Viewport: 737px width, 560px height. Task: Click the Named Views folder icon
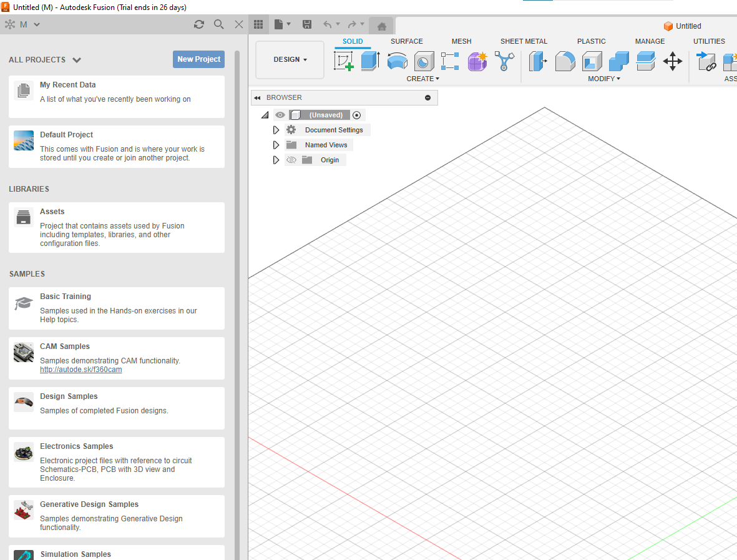pyautogui.click(x=291, y=145)
